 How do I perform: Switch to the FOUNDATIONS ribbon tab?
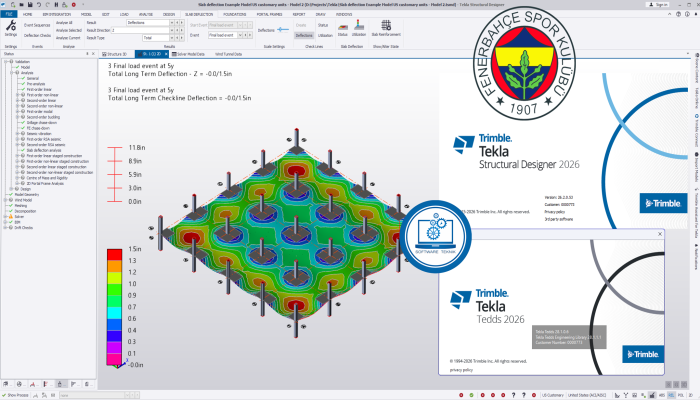pos(234,14)
